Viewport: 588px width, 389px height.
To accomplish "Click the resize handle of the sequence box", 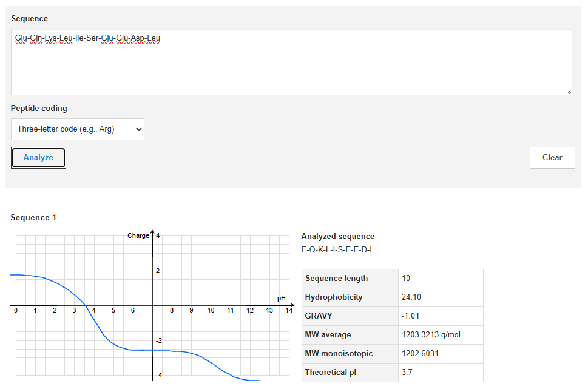I will [568, 92].
